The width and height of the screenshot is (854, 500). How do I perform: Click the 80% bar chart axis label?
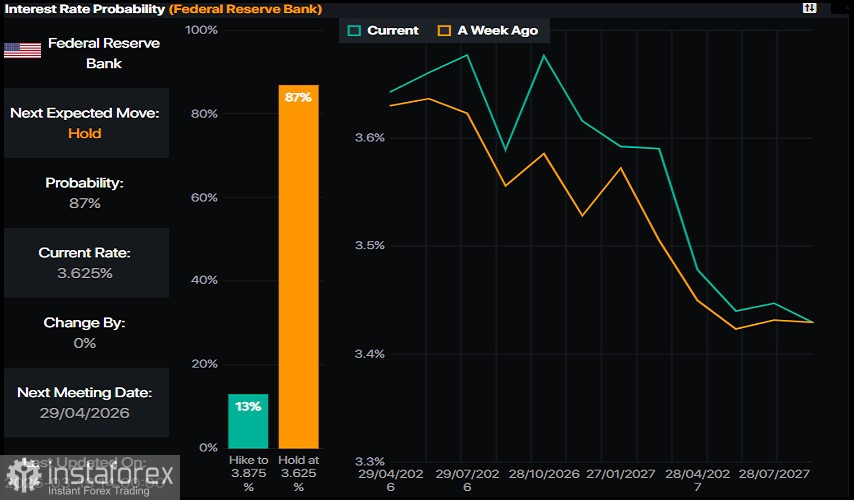pos(204,114)
